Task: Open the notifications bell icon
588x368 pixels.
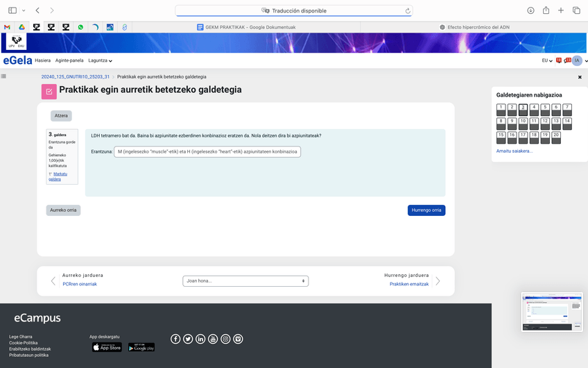Action: (x=559, y=60)
